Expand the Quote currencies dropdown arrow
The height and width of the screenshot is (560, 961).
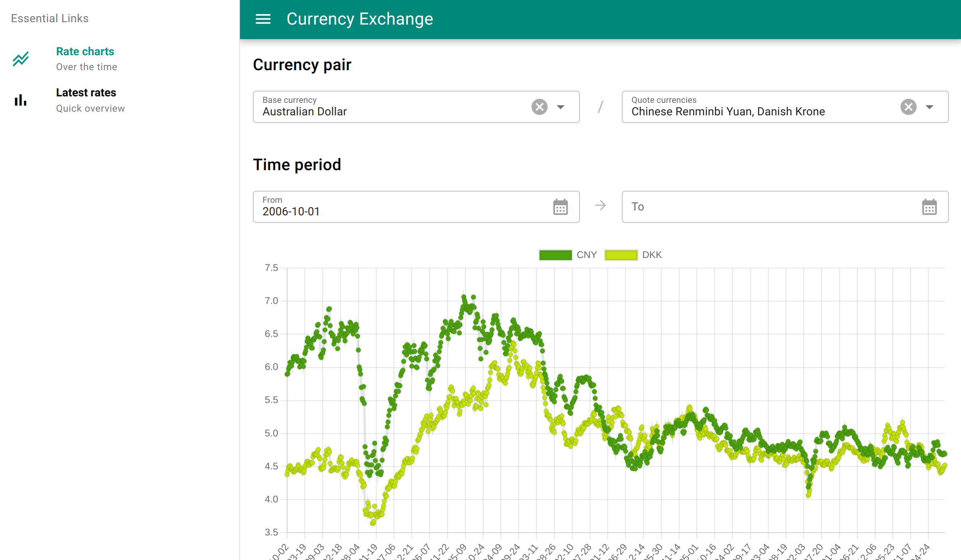[930, 107]
